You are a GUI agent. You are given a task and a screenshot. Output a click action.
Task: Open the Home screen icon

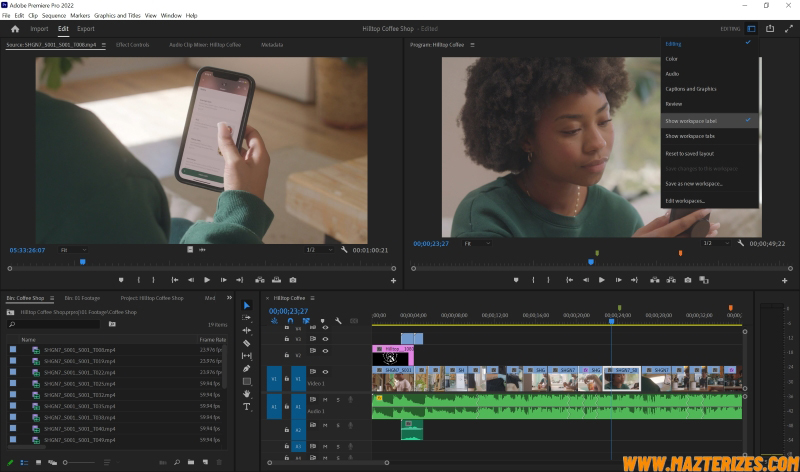(15, 29)
